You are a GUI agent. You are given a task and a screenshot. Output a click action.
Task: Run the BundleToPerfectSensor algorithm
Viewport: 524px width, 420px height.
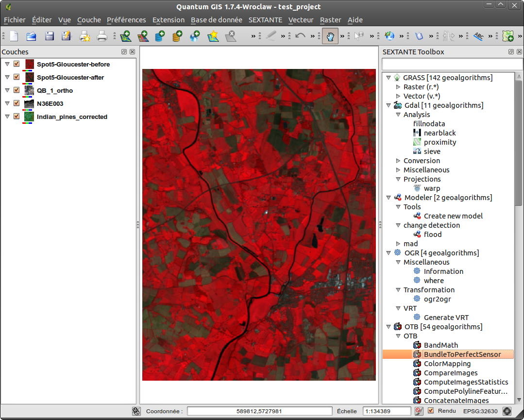click(x=462, y=354)
